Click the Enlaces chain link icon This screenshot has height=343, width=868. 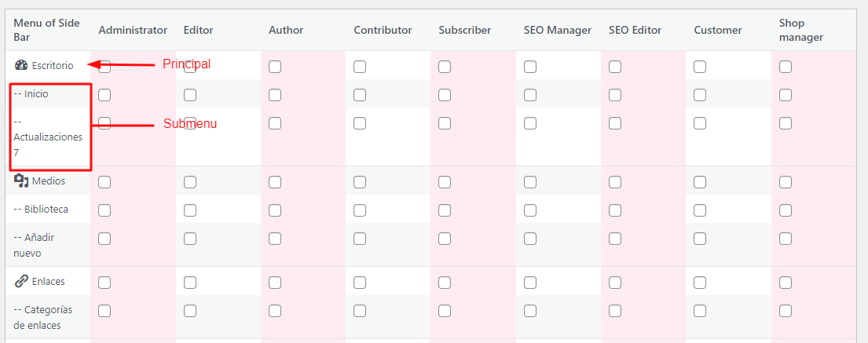click(21, 281)
